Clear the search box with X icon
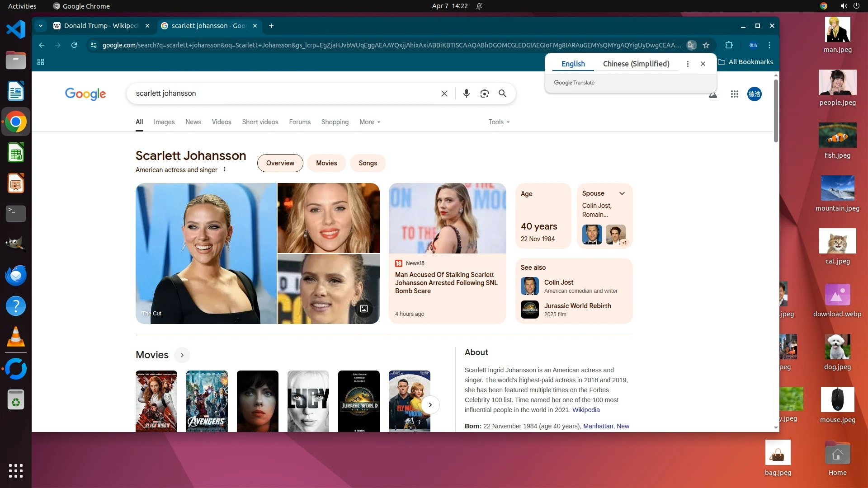The width and height of the screenshot is (868, 488). (x=444, y=94)
